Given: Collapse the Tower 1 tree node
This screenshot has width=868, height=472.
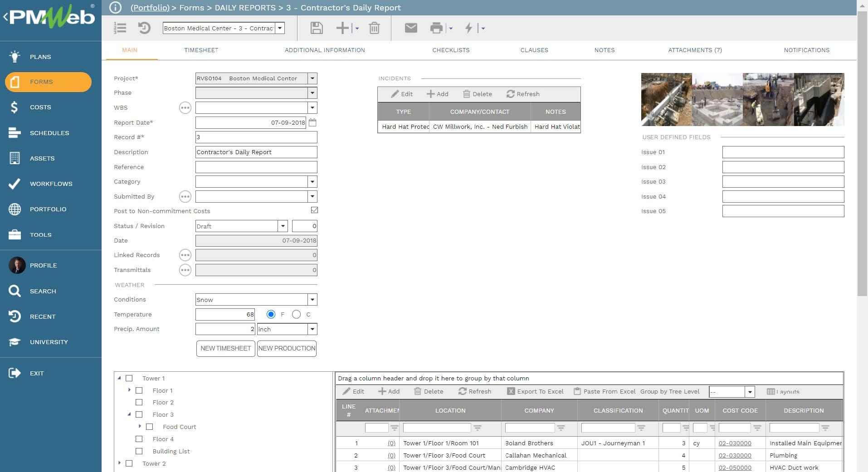Looking at the screenshot, I should click(119, 378).
